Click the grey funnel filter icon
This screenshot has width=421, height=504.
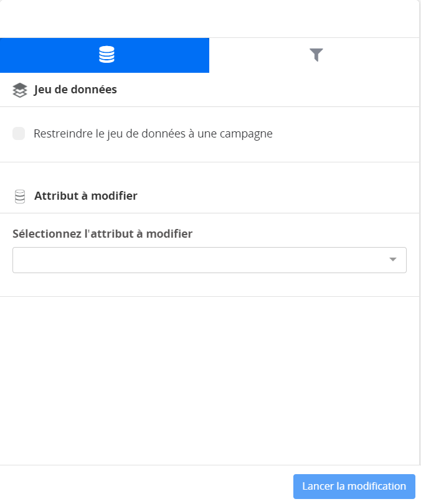(x=316, y=55)
